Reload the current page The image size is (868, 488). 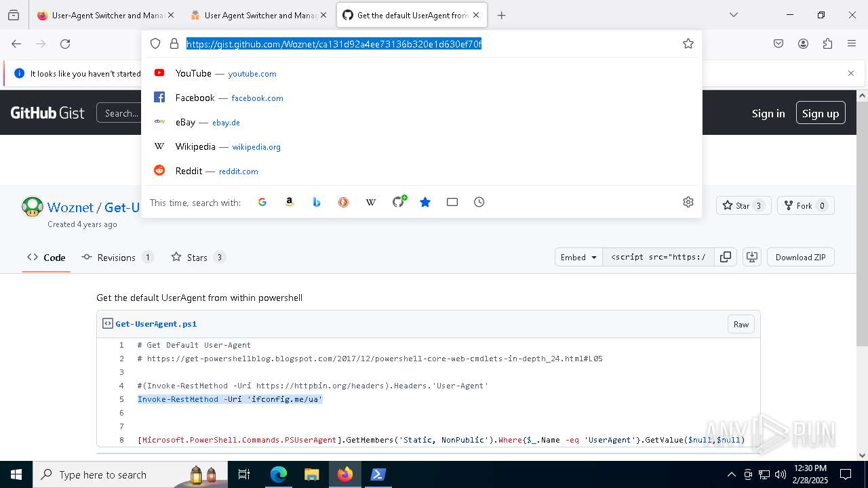(65, 43)
